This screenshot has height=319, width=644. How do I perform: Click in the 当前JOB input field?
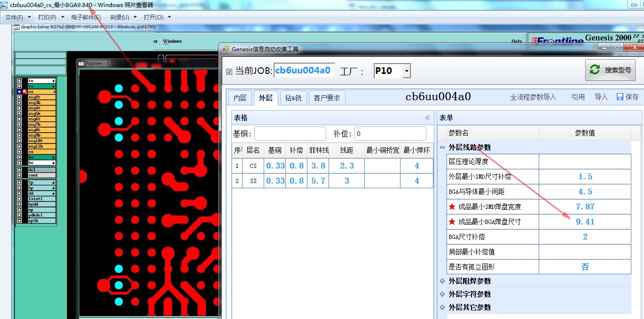click(304, 71)
